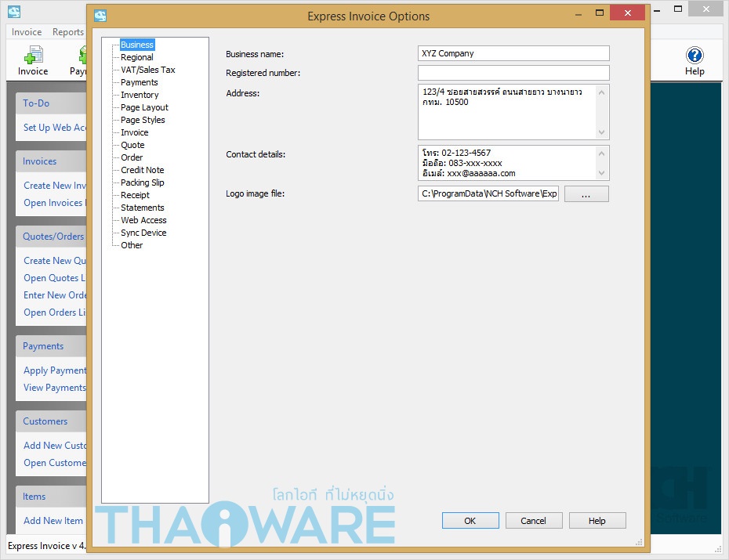Cancel the options dialog

pyautogui.click(x=534, y=521)
